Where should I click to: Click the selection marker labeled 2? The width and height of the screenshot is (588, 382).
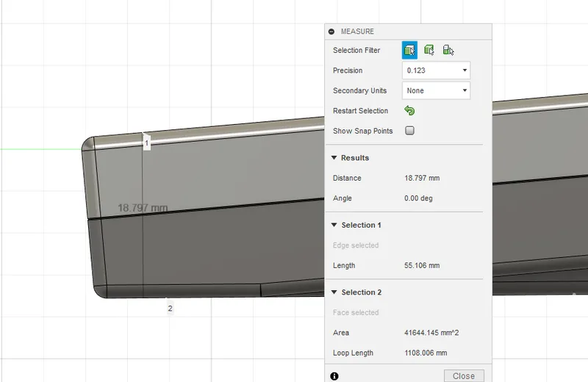click(x=171, y=308)
